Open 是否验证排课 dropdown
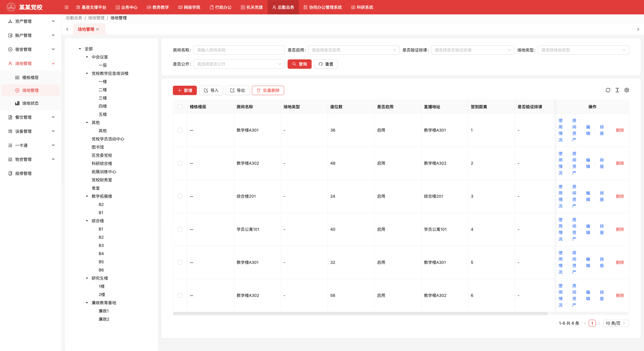 pos(472,50)
